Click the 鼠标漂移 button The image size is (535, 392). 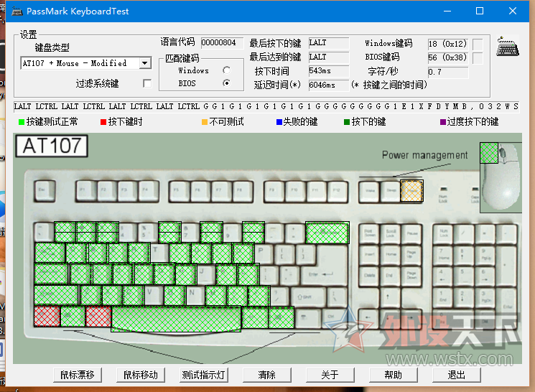[x=78, y=375]
